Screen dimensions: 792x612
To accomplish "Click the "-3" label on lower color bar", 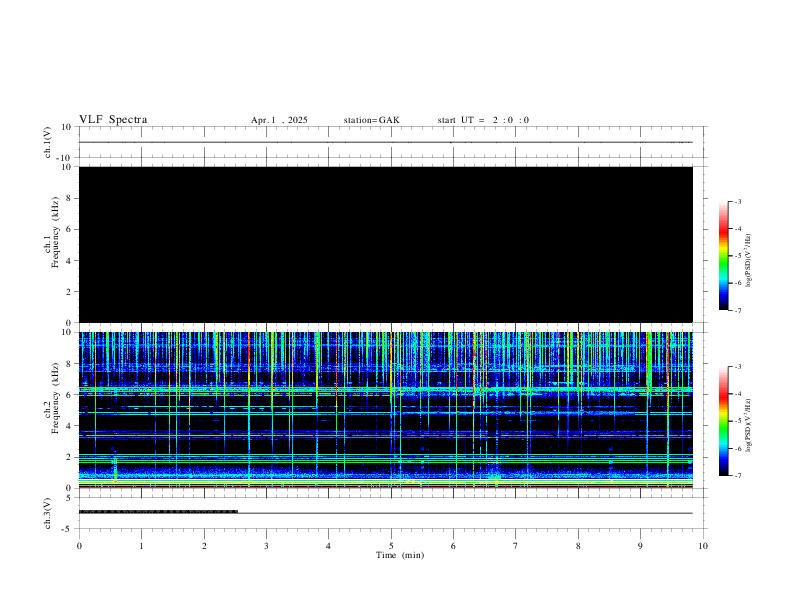I will coord(737,367).
